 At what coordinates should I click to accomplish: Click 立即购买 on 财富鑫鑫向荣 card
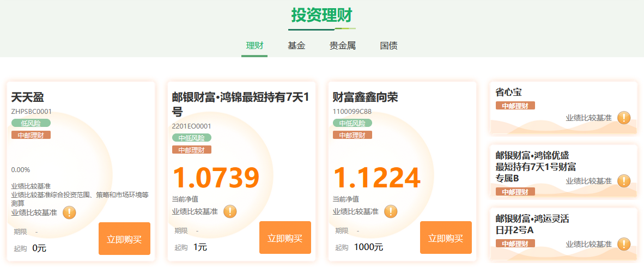[x=446, y=237]
